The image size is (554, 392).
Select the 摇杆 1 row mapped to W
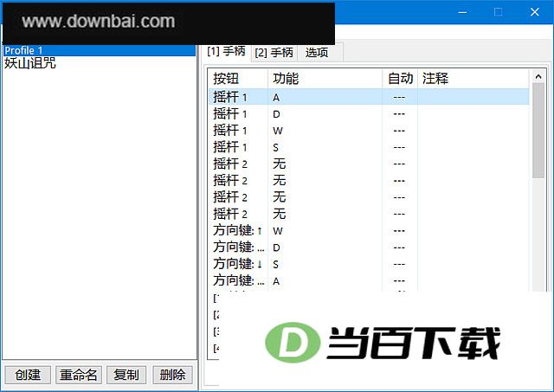[x=369, y=131]
